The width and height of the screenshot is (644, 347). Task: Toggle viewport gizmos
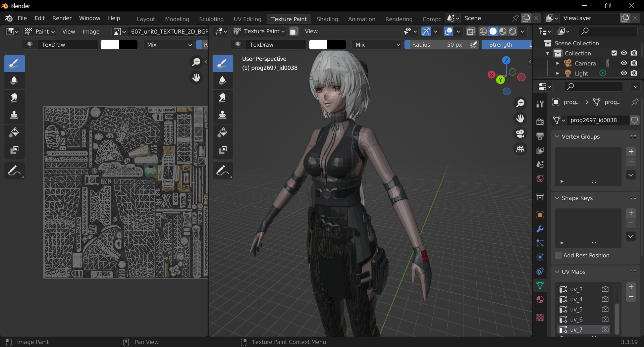click(426, 31)
